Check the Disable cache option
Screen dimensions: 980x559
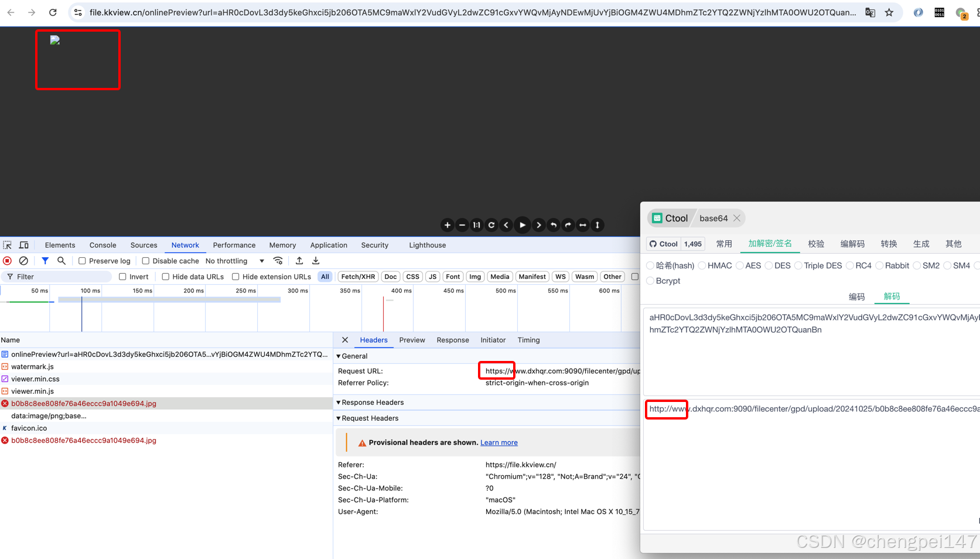tap(145, 261)
